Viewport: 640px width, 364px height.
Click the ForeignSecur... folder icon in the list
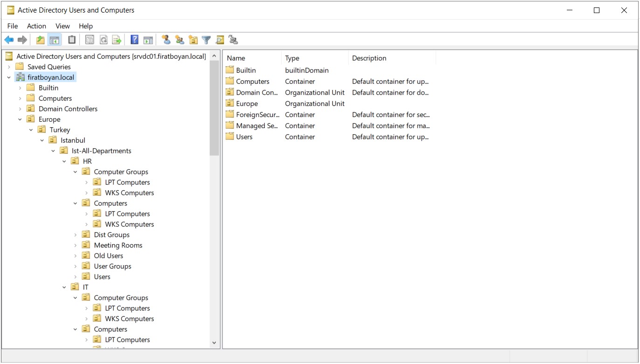coord(229,115)
